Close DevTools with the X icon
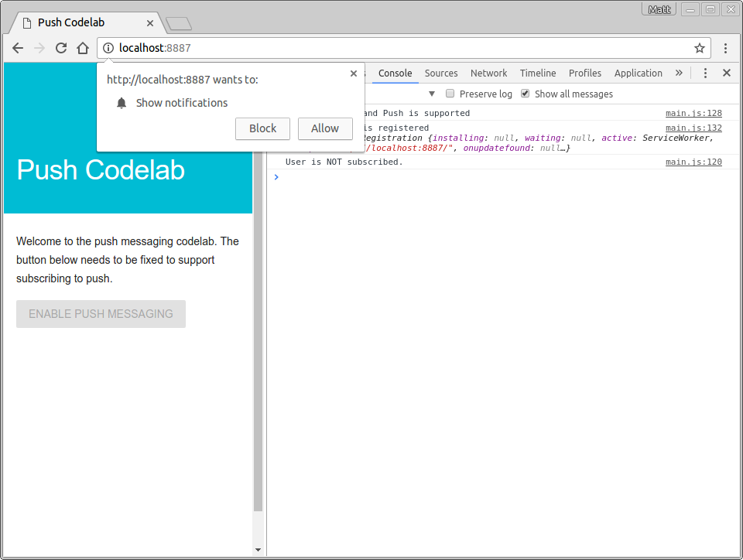Screen dimensions: 743x560 (726, 73)
